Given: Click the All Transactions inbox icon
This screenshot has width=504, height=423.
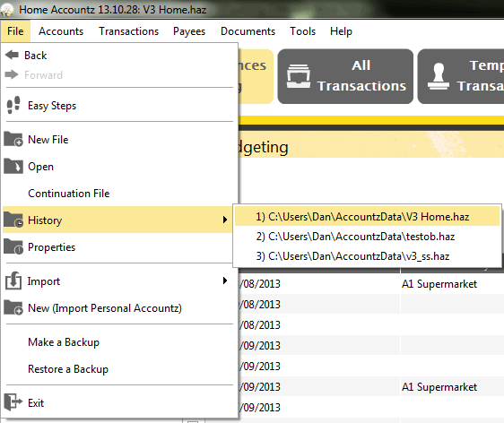Looking at the screenshot, I should pyautogui.click(x=299, y=76).
